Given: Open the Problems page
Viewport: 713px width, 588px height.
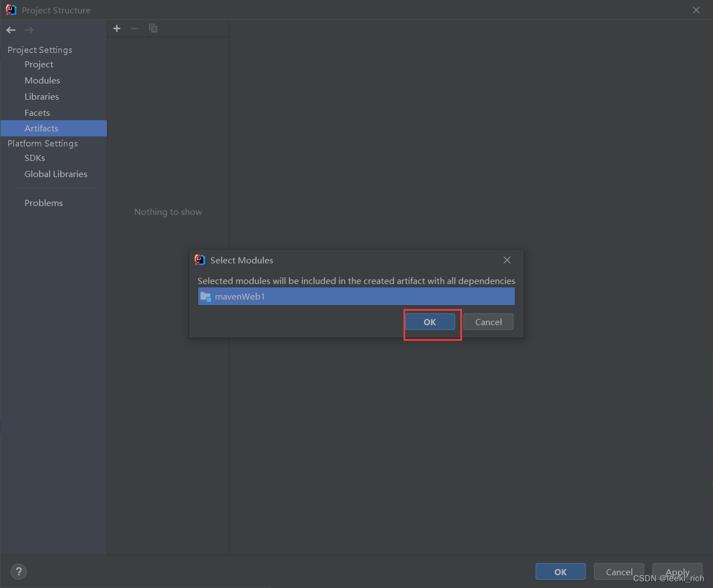Looking at the screenshot, I should (43, 203).
